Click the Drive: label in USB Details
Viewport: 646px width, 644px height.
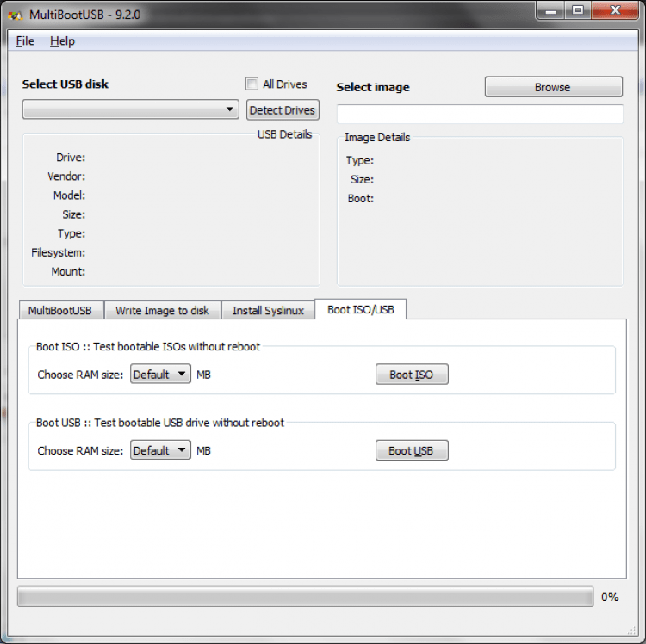[x=71, y=158]
